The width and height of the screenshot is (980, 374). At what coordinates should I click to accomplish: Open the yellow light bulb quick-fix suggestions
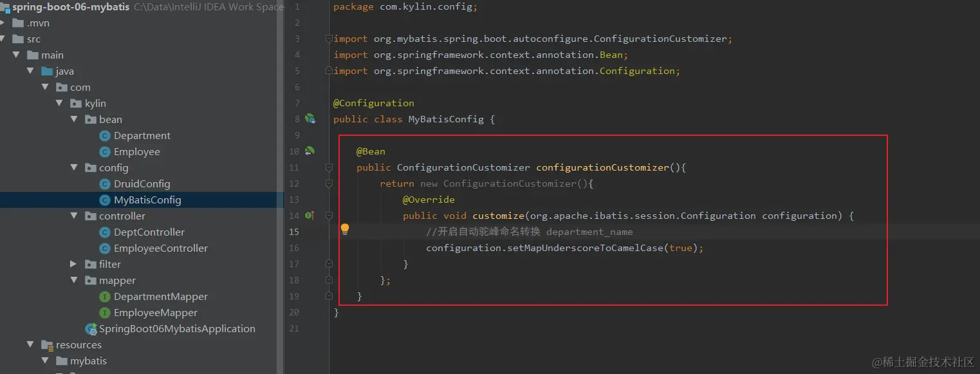[345, 229]
